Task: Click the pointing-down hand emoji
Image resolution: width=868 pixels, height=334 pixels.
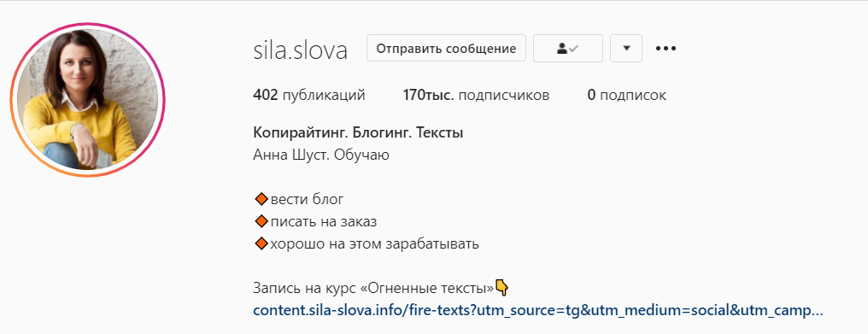Action: coord(501,288)
